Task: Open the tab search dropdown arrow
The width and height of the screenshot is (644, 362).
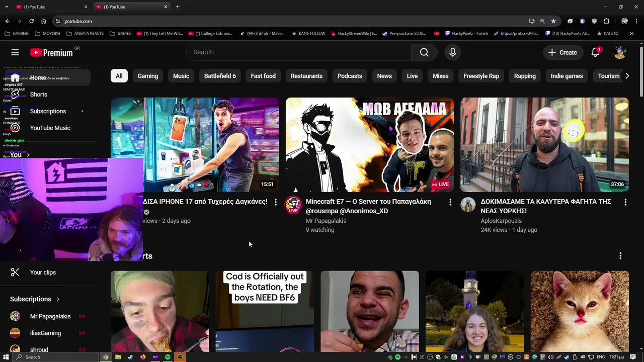Action: pos(7,7)
